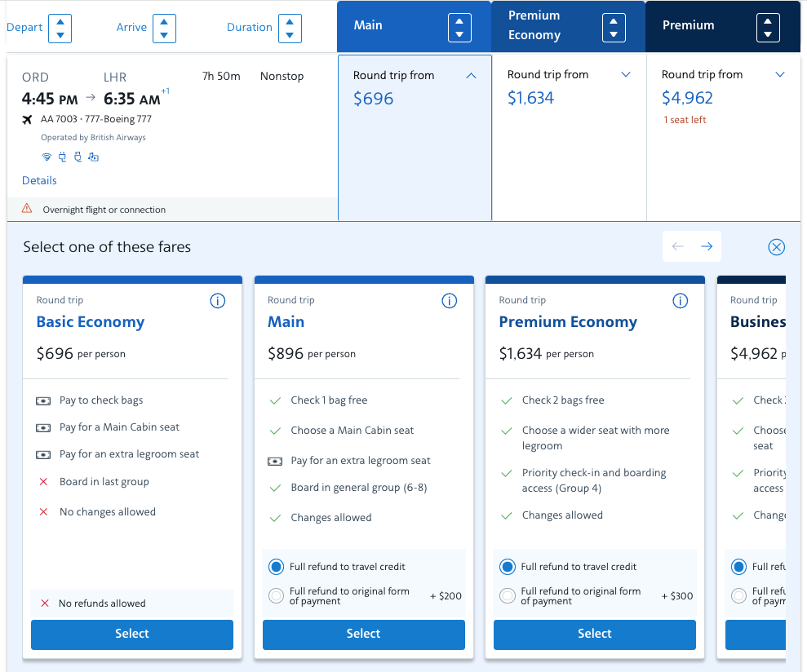Click the Wi-Fi amenity icon
The height and width of the screenshot is (672, 807).
[x=47, y=157]
